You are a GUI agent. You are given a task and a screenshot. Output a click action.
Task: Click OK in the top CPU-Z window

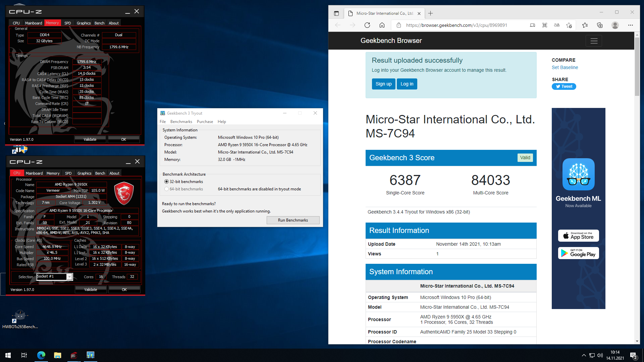(124, 139)
